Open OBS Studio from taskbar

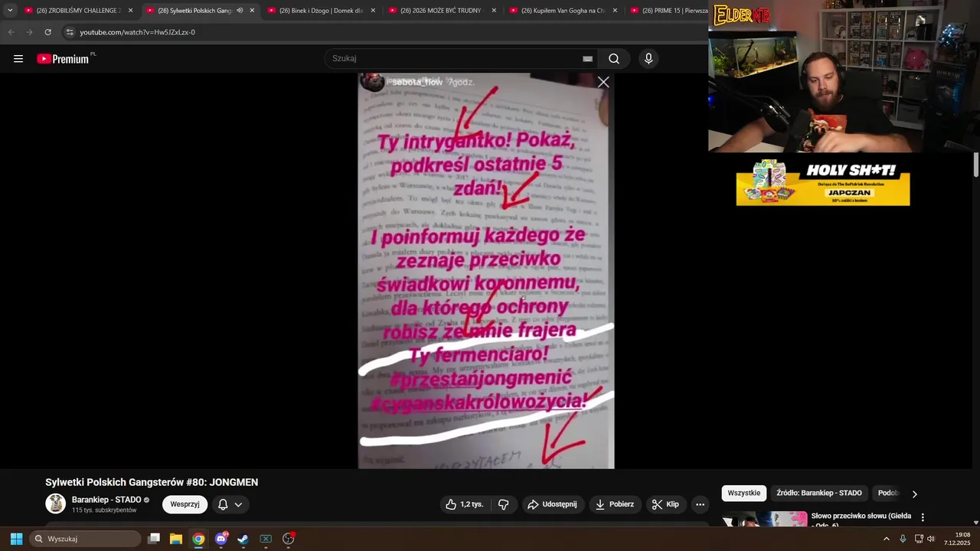(x=289, y=539)
